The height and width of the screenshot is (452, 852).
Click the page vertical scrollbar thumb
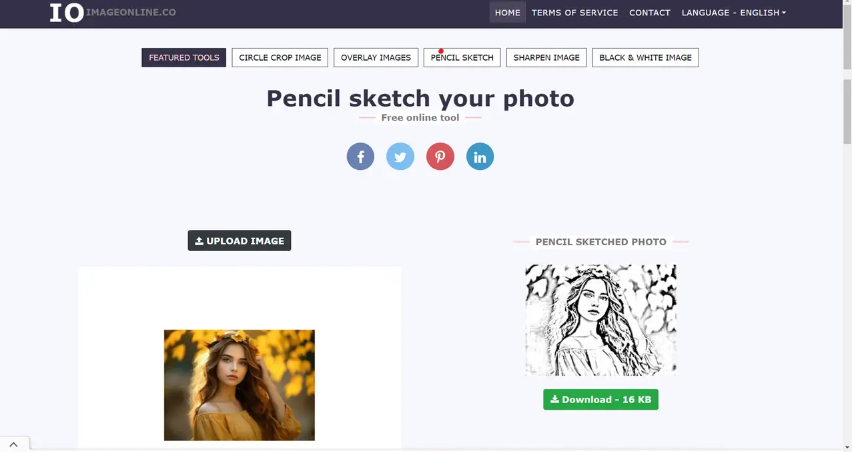(x=847, y=111)
